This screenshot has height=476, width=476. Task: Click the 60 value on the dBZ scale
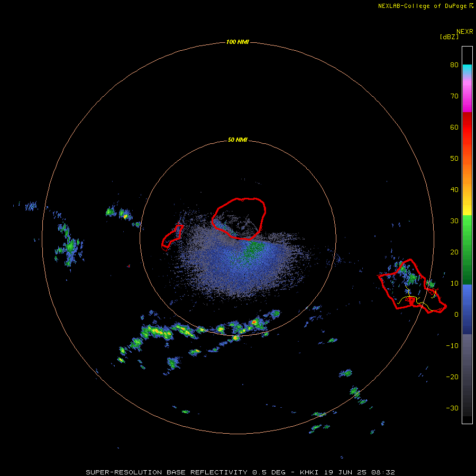454,127
